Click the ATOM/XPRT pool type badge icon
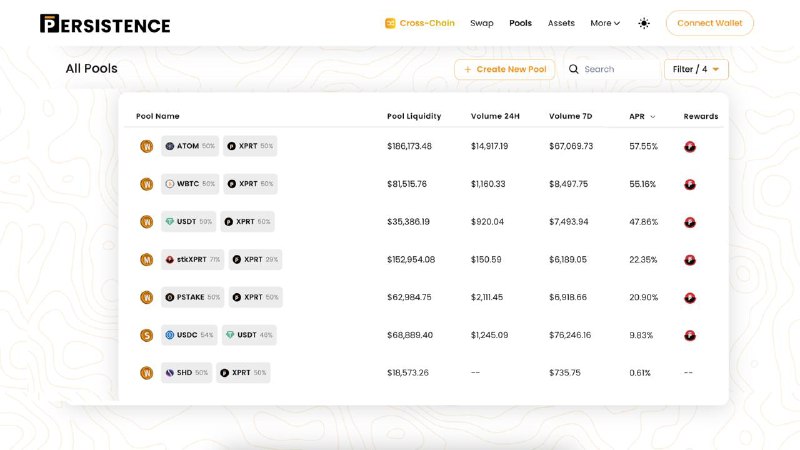The height and width of the screenshot is (450, 800). tap(146, 146)
